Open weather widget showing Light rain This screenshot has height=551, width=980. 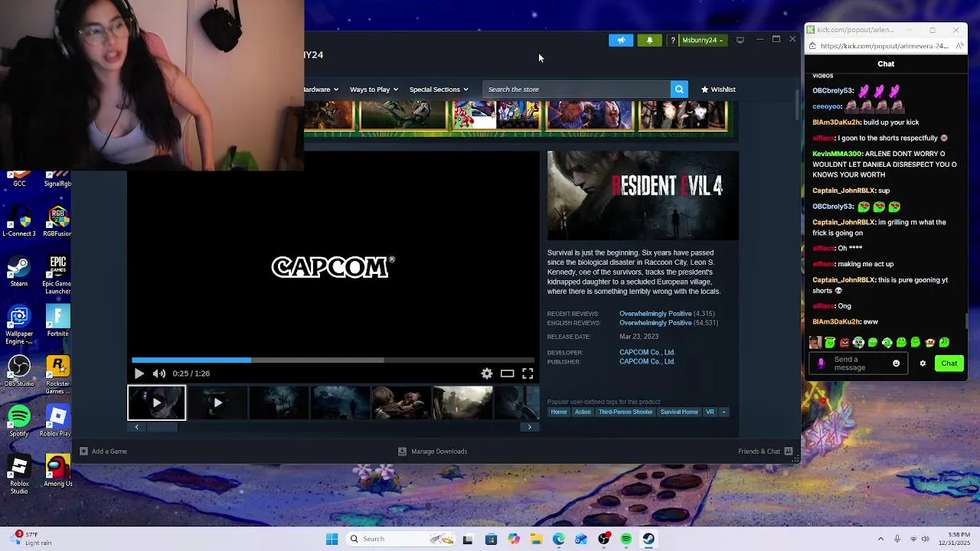tap(32, 539)
